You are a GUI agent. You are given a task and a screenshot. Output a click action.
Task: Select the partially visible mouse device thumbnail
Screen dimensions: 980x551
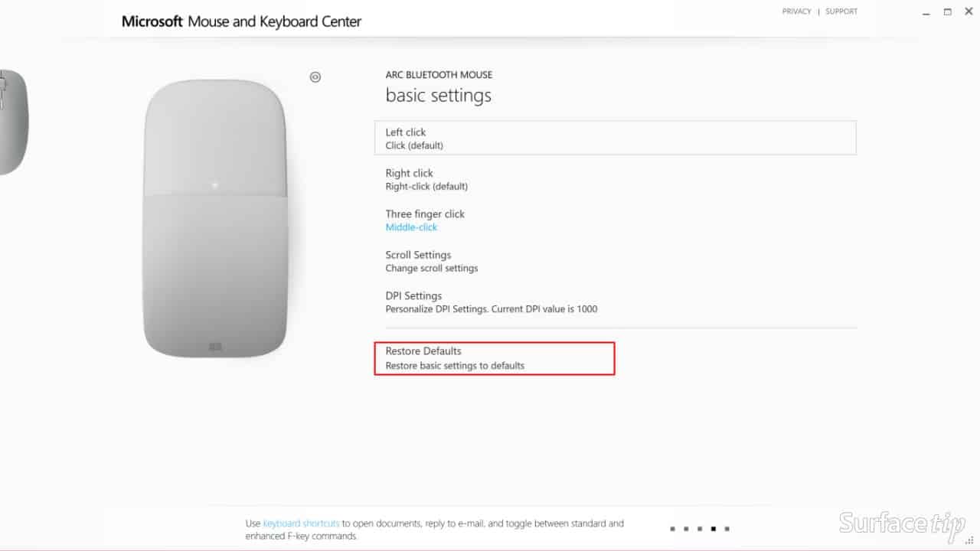click(x=13, y=122)
